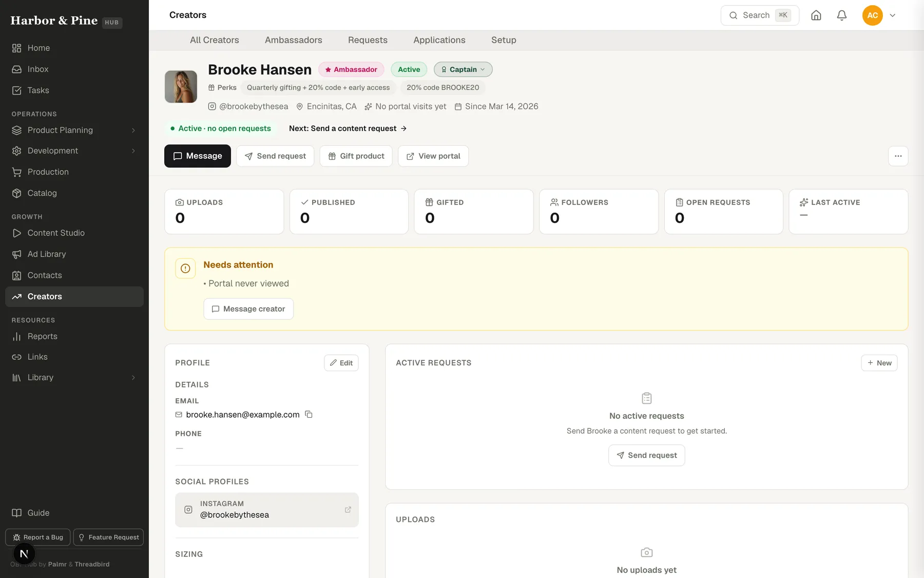The height and width of the screenshot is (578, 924).
Task: Create a New active request
Action: tap(879, 363)
